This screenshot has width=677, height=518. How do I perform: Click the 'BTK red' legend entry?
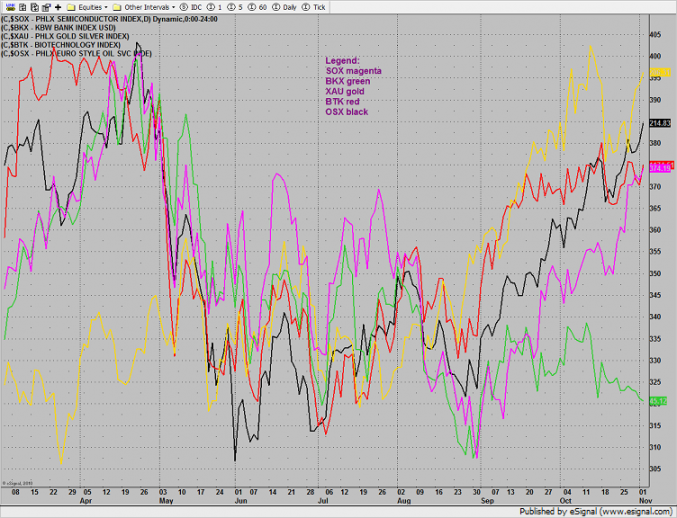(342, 101)
